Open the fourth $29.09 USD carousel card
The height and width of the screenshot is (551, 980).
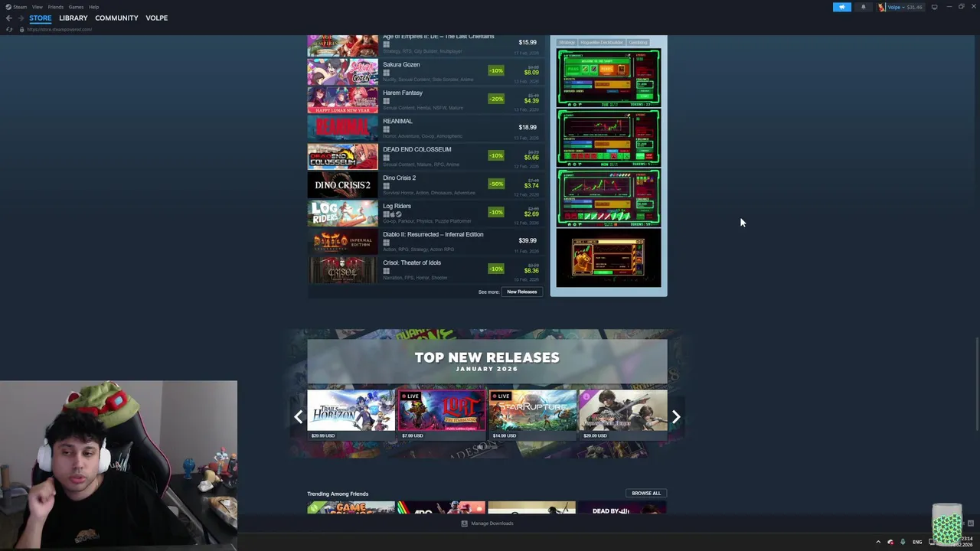click(x=623, y=415)
